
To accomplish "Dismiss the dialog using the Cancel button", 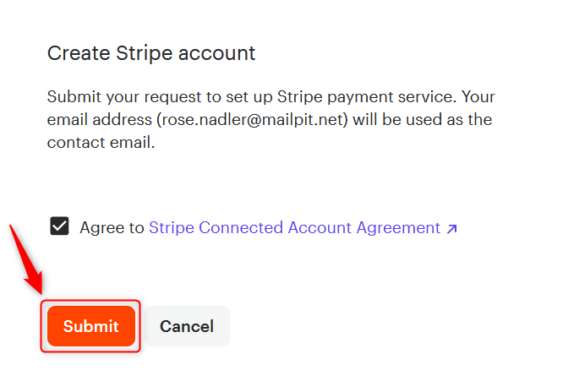I will point(186,326).
